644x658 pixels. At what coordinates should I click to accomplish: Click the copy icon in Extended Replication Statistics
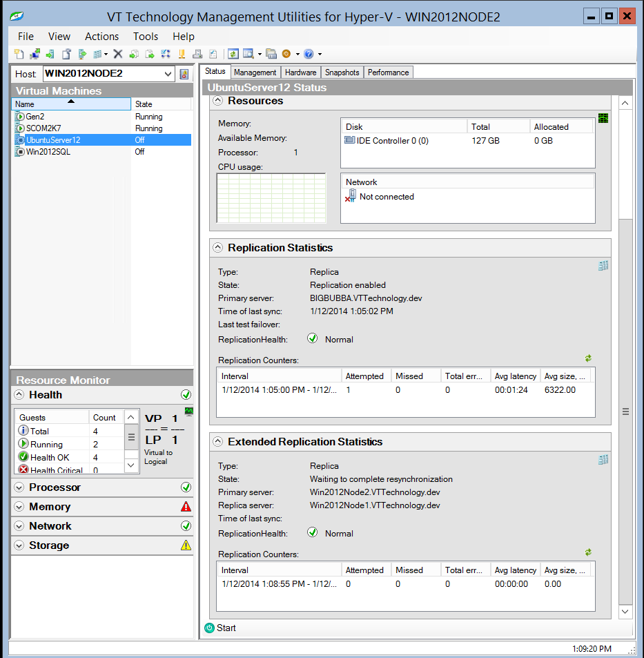click(603, 460)
